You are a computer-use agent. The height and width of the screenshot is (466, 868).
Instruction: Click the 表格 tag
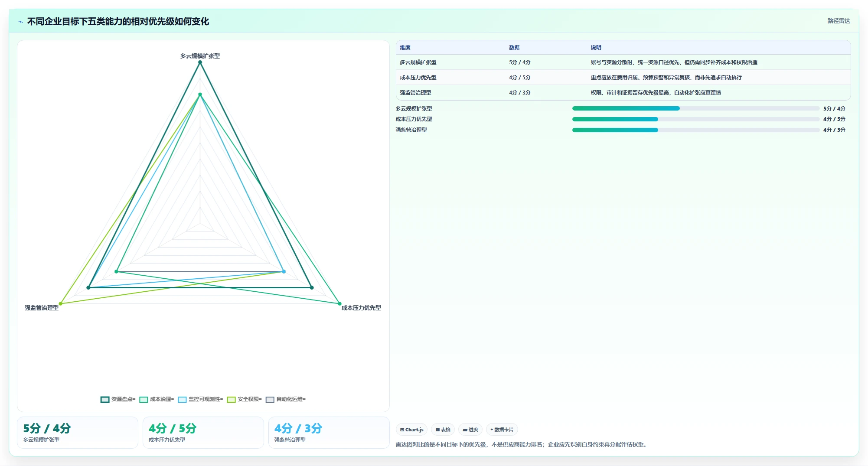[443, 430]
